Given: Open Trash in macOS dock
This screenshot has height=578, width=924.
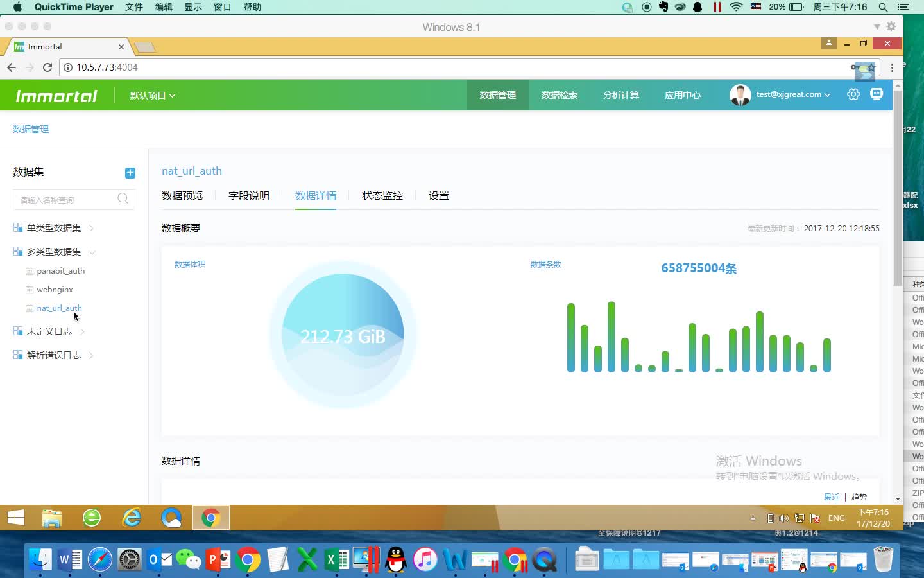Looking at the screenshot, I should [x=884, y=559].
